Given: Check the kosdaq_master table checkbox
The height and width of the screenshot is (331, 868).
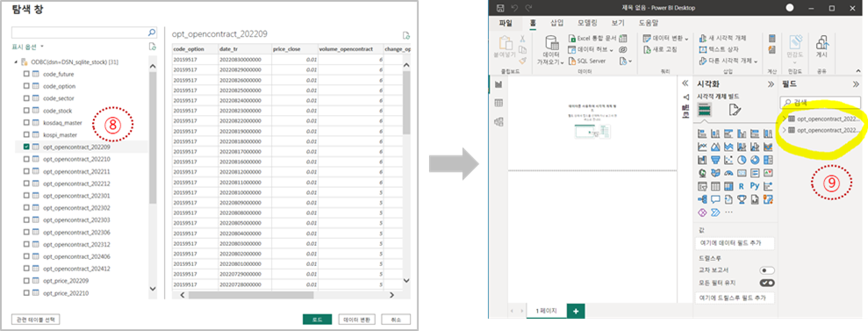Looking at the screenshot, I should (26, 122).
